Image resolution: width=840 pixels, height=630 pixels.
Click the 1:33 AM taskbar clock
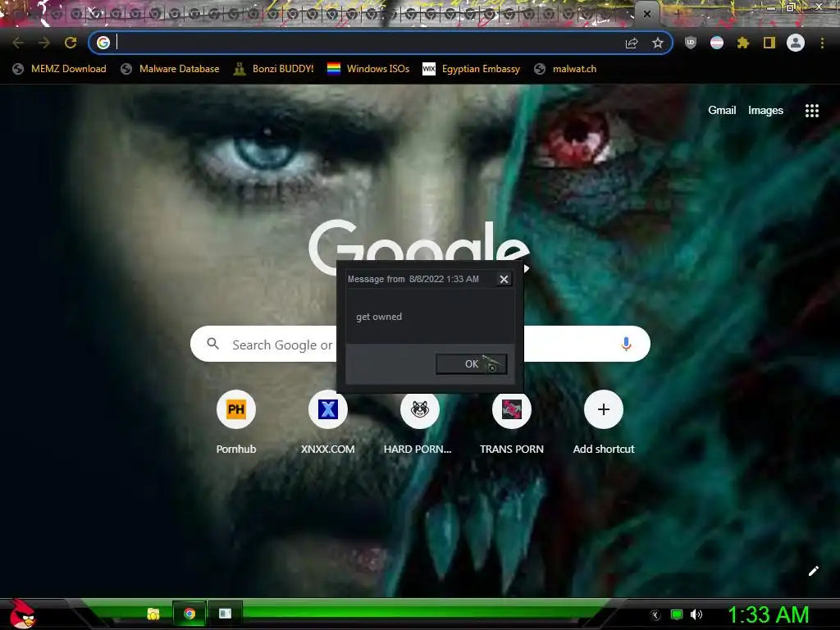pyautogui.click(x=768, y=614)
